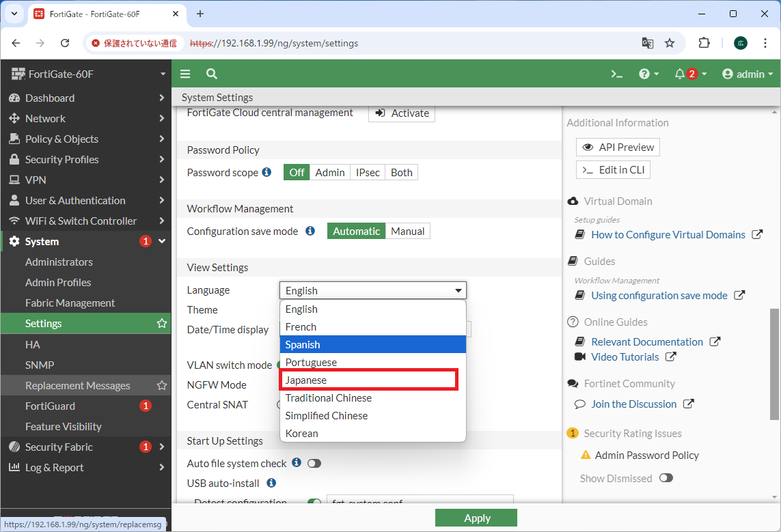Open the Relevant Documentation link
Viewport: 781px width, 532px height.
pos(646,341)
